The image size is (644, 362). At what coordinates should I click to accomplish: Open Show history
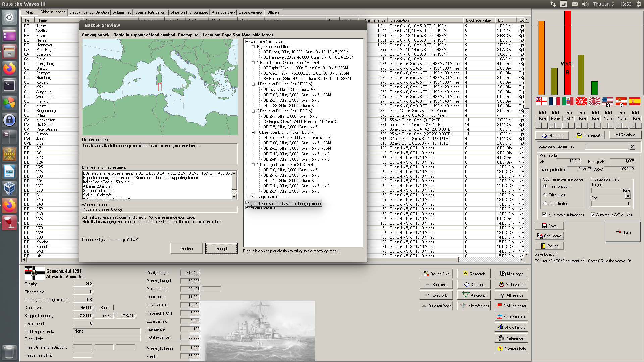point(511,327)
